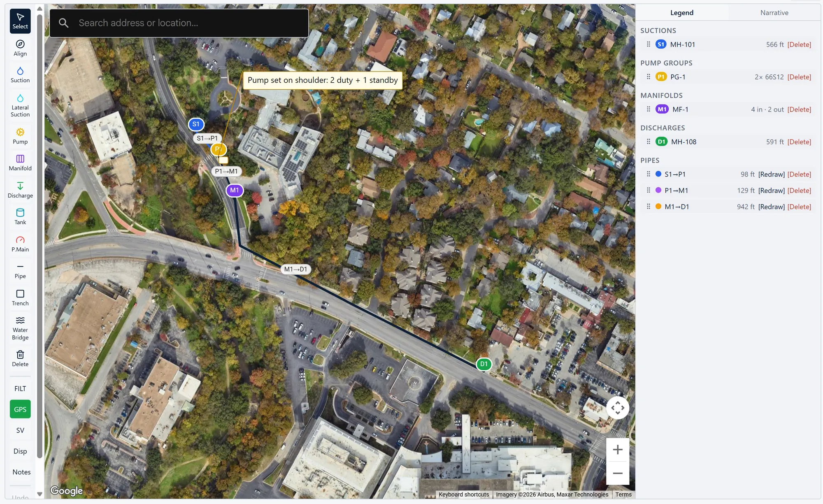Open the Legend tab
The image size is (823, 504).
[x=682, y=13]
